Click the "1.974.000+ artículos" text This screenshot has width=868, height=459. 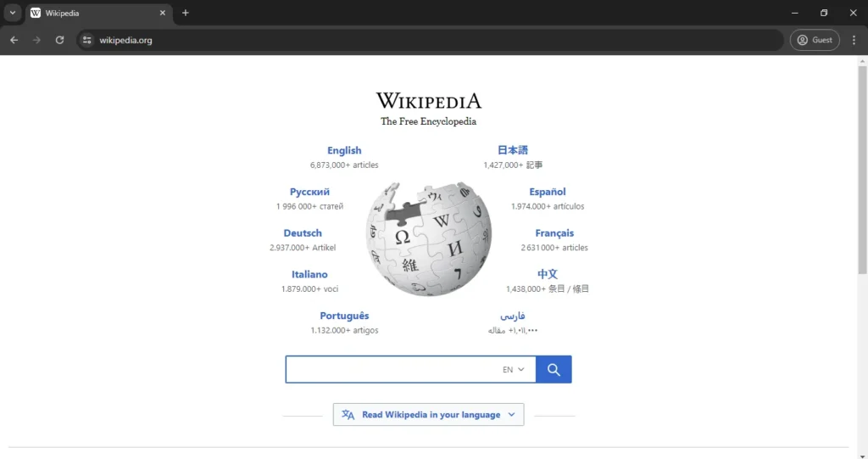click(548, 206)
